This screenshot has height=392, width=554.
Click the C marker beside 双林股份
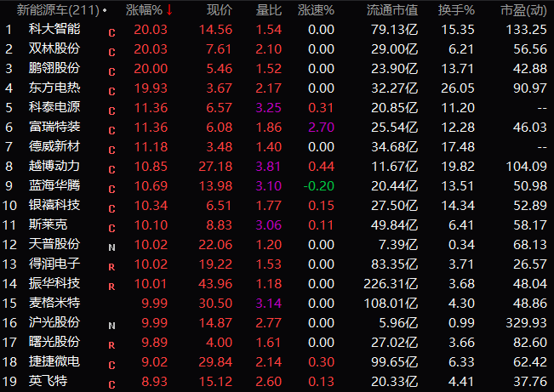click(x=112, y=52)
